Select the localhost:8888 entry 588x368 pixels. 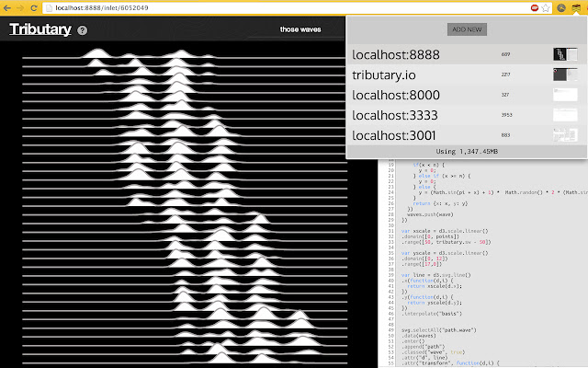click(466, 54)
